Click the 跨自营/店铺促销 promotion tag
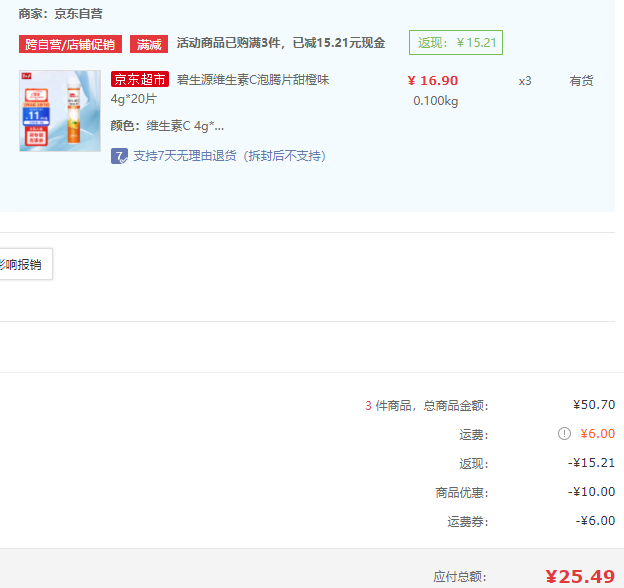This screenshot has height=588, width=624. [70, 44]
